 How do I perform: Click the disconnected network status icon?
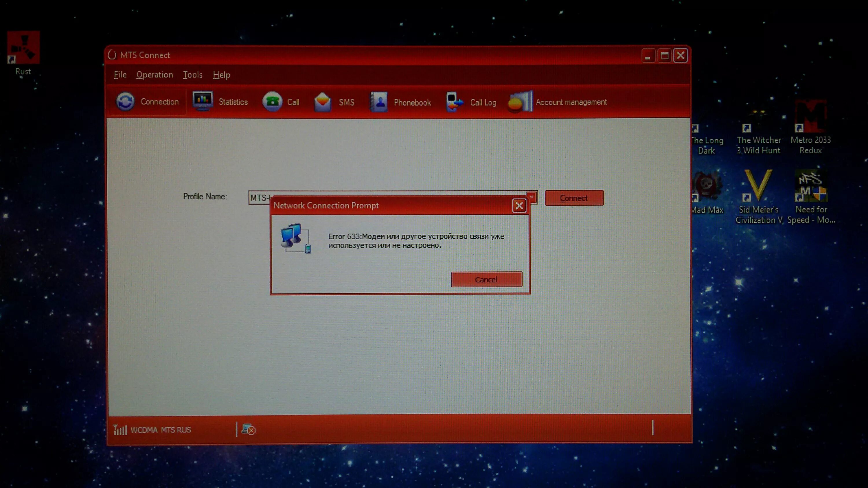coord(249,429)
